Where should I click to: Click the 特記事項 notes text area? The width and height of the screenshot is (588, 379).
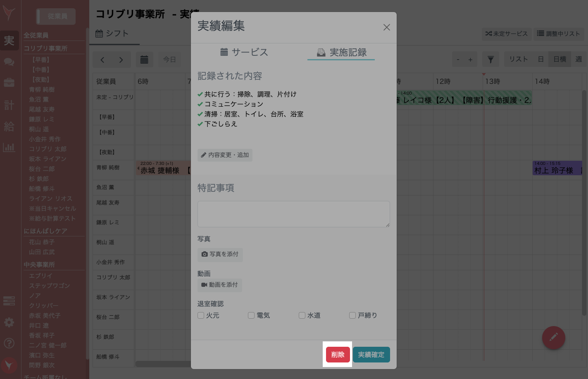click(293, 214)
